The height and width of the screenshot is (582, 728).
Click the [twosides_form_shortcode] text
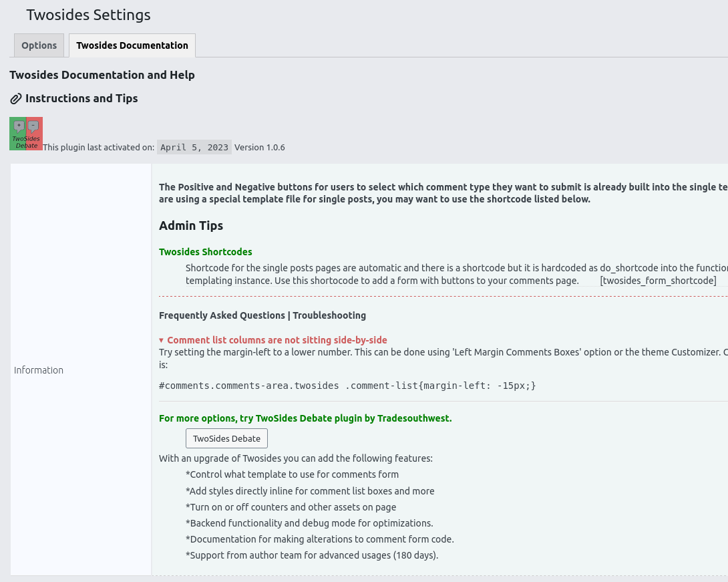click(x=658, y=281)
